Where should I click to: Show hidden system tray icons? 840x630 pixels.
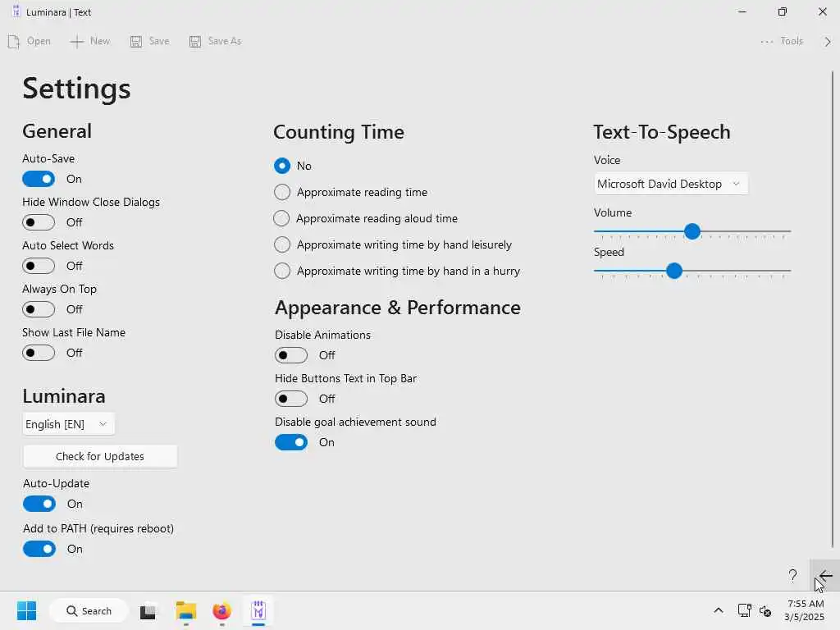719,610
